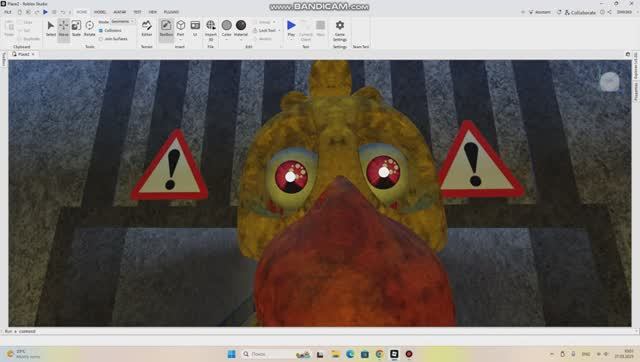Click the Lock Tool button
The image size is (640, 362).
(264, 30)
